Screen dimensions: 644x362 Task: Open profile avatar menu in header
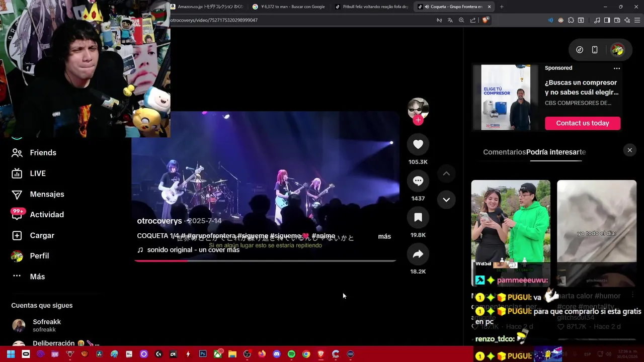[617, 50]
